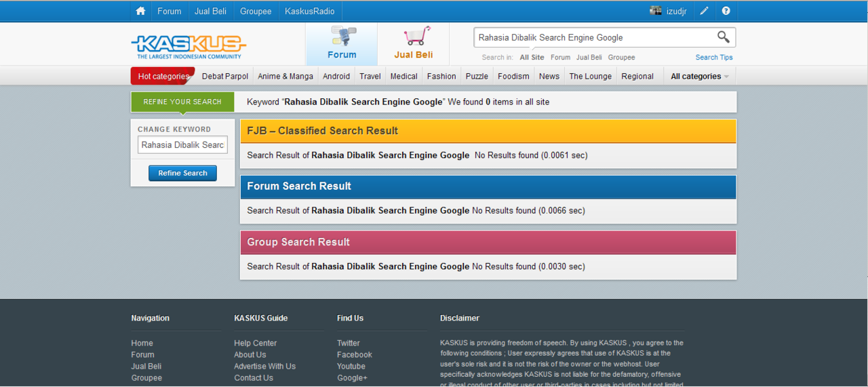
Task: Open the footer Jual Beli link
Action: [146, 366]
